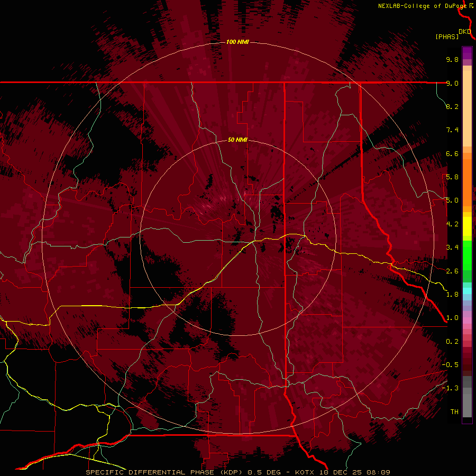476x476 pixels.
Task: Click the 8.2 legend value
Action: tap(452, 106)
